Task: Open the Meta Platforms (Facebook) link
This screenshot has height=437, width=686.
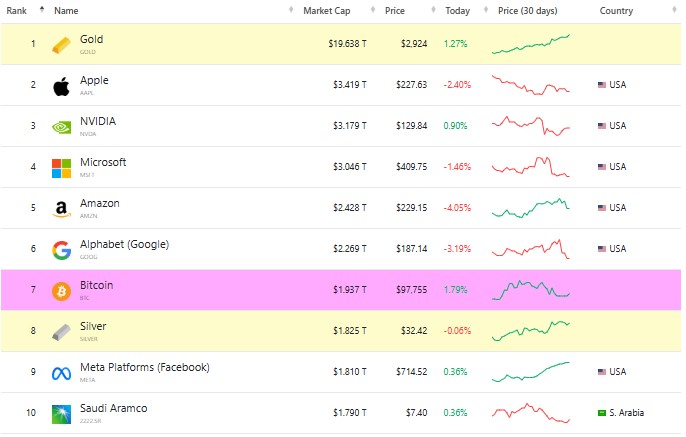Action: tap(144, 367)
